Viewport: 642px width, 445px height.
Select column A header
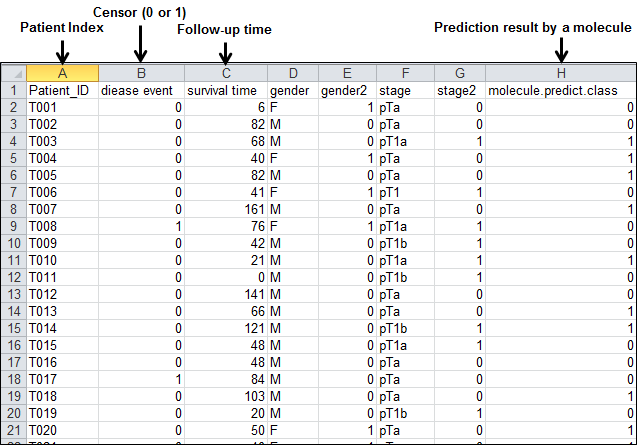pos(62,73)
